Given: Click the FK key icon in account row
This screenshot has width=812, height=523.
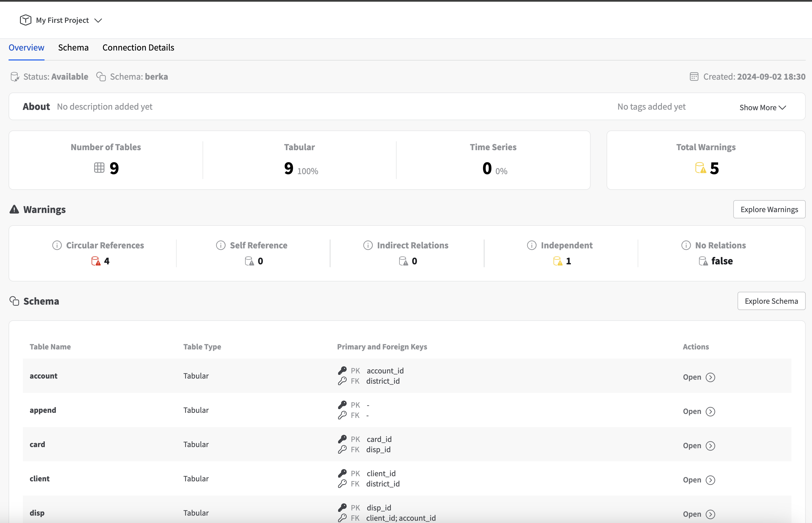Looking at the screenshot, I should click(342, 381).
